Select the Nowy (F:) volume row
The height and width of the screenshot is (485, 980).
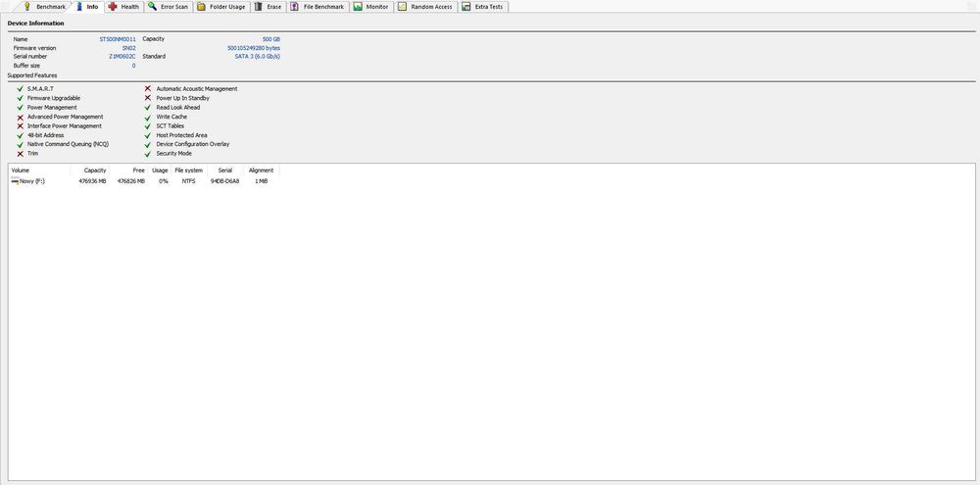tap(142, 181)
